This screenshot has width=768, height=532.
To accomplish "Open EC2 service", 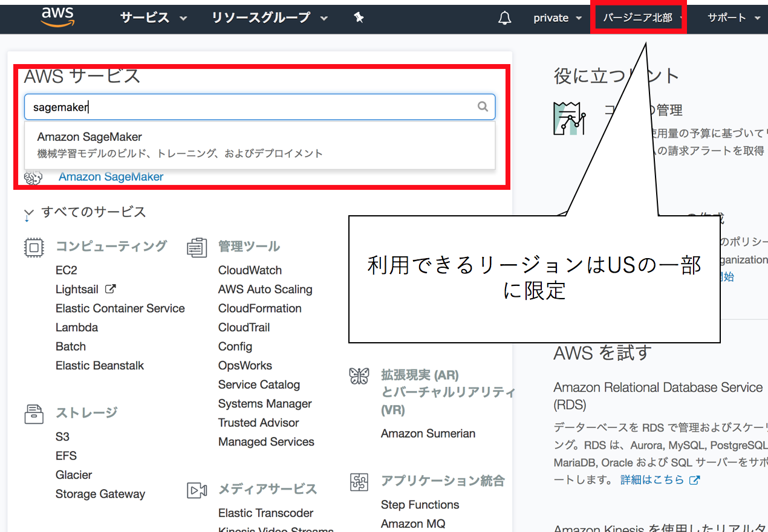I will [67, 270].
